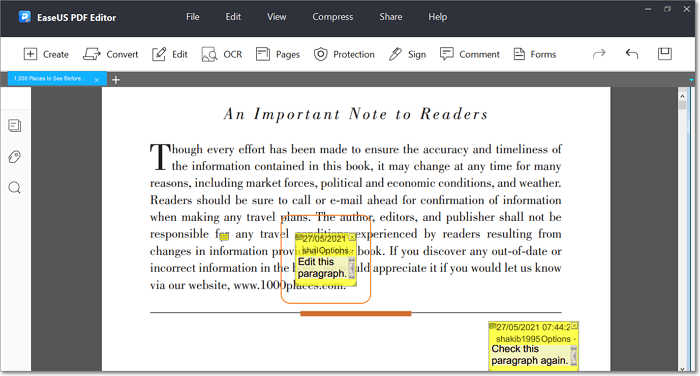Screen dimensions: 700x376
Task: Open the Share menu
Action: click(x=391, y=17)
